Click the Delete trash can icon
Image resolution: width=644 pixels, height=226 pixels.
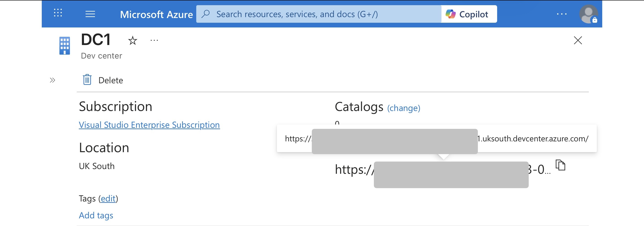pyautogui.click(x=87, y=80)
